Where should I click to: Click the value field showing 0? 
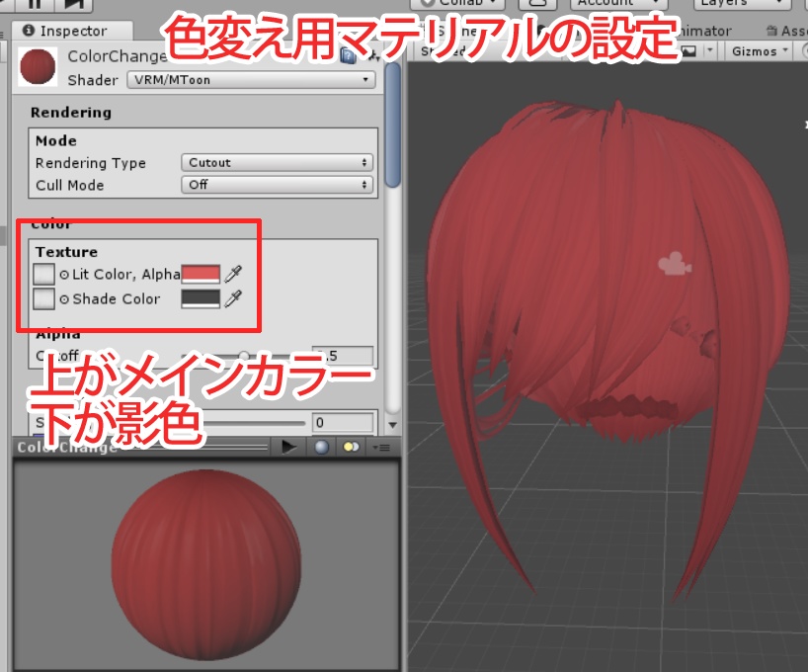[343, 422]
